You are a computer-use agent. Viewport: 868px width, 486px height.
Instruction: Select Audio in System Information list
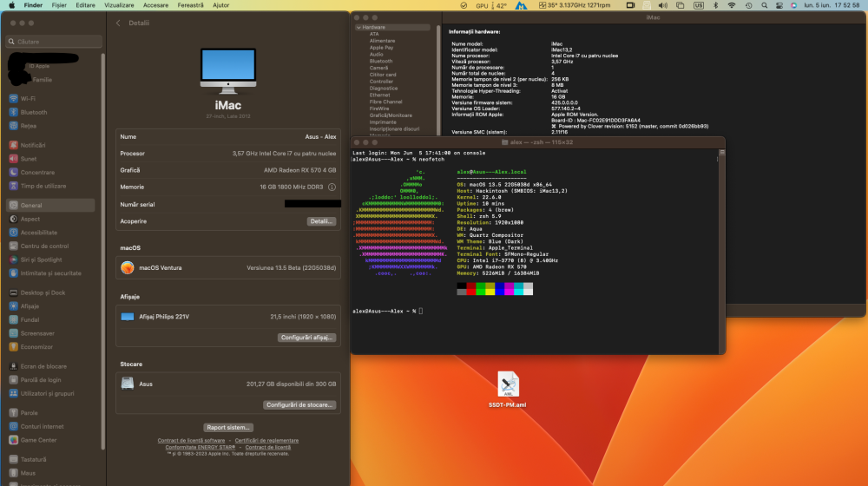377,55
